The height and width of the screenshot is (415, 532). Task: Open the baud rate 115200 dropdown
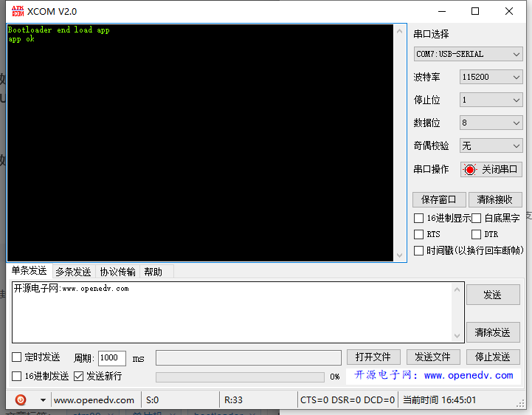[x=491, y=77]
